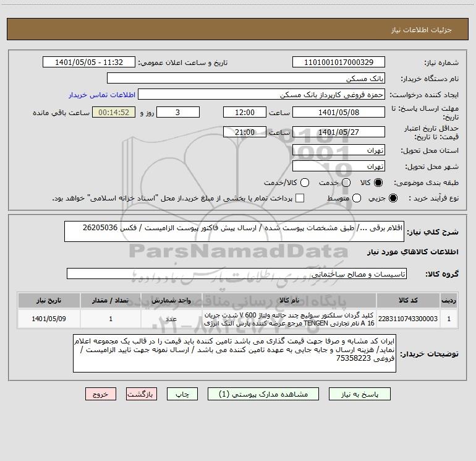Click the شرح کلی نیاز description box
The height and width of the screenshot is (461, 476).
click(x=234, y=231)
